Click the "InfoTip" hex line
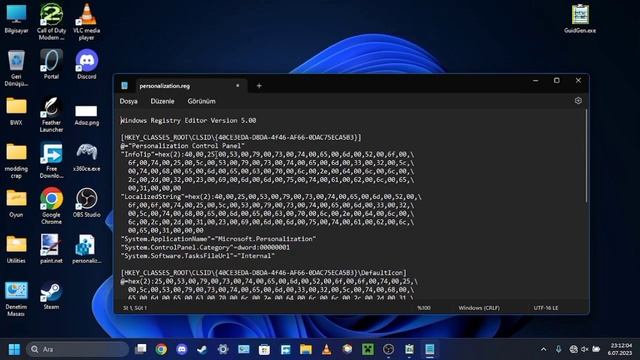 pyautogui.click(x=267, y=154)
